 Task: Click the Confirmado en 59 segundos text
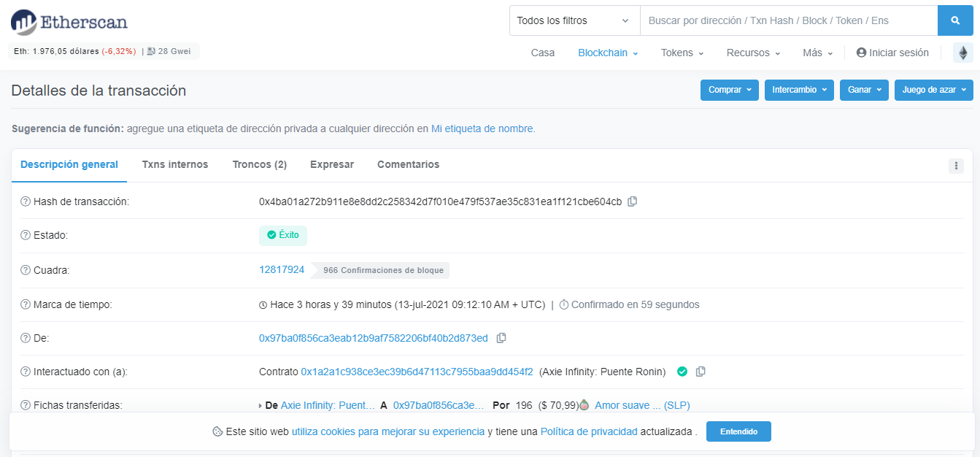tap(629, 304)
